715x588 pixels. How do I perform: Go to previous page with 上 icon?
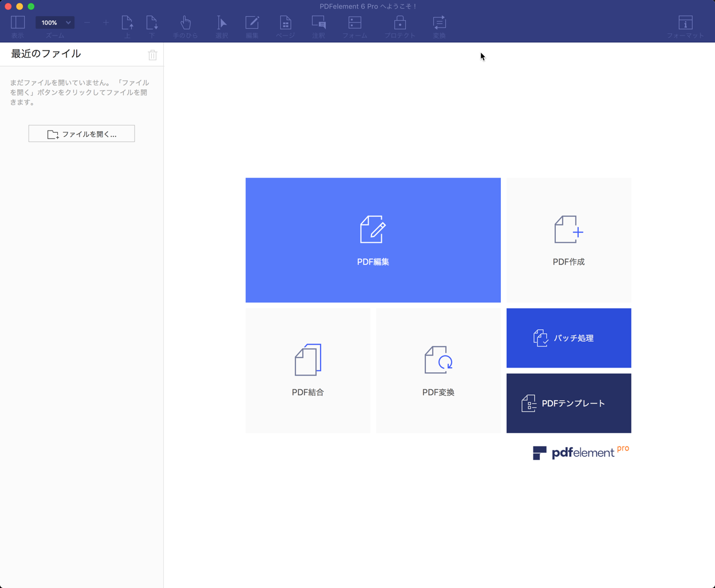click(127, 23)
